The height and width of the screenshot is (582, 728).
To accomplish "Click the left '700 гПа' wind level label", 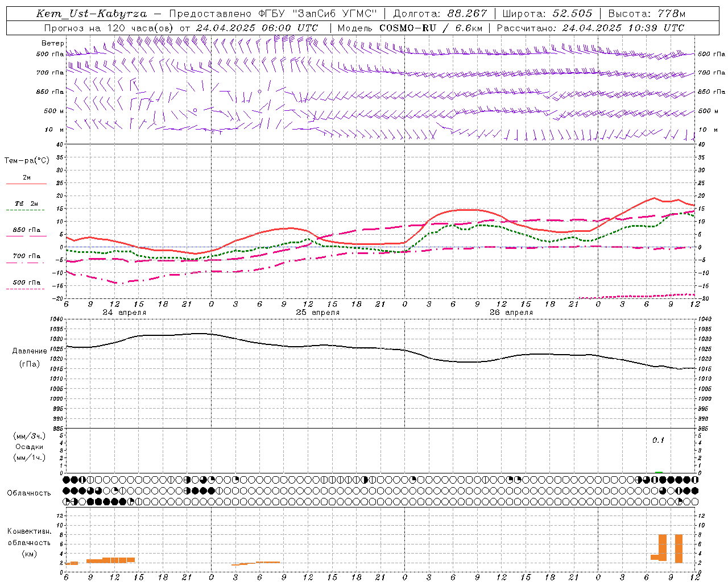I will click(x=50, y=73).
